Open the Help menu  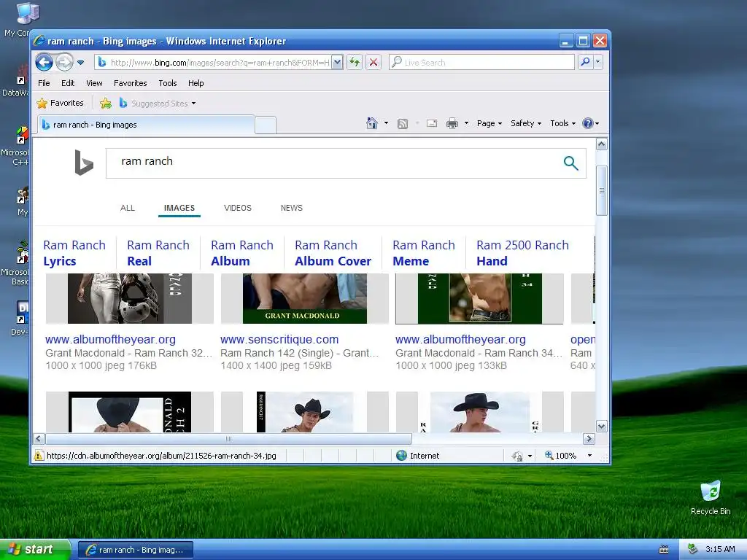[196, 83]
